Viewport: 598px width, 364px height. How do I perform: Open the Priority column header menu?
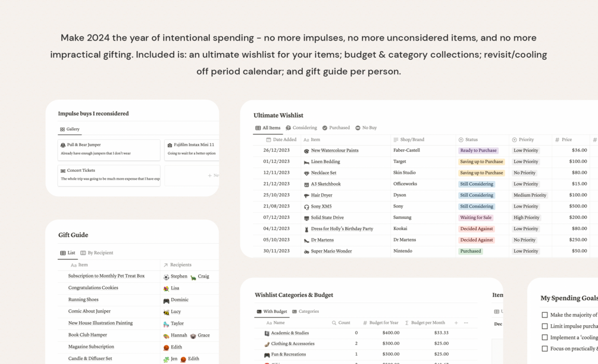pos(526,140)
